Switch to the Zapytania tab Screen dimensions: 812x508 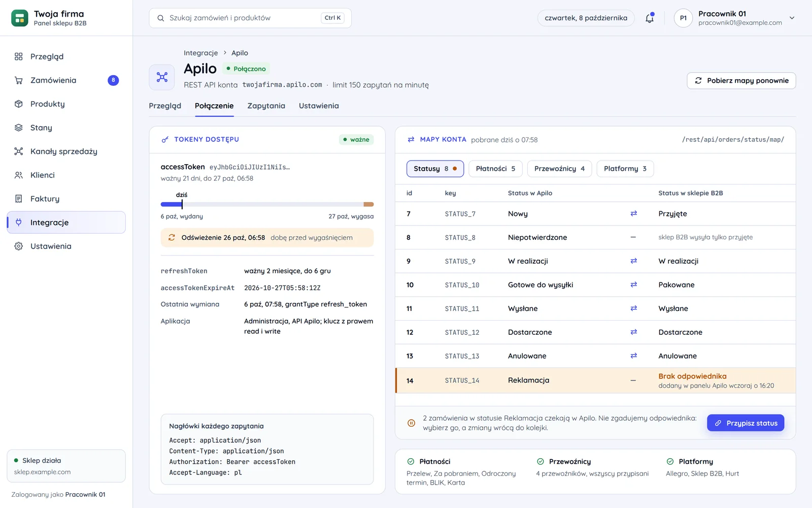[266, 106]
